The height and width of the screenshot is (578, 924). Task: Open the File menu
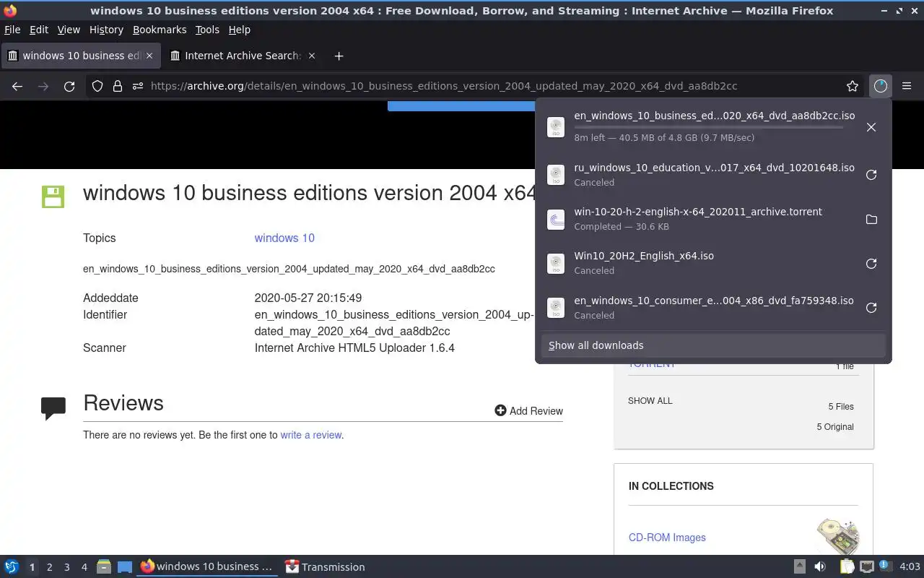(12, 30)
